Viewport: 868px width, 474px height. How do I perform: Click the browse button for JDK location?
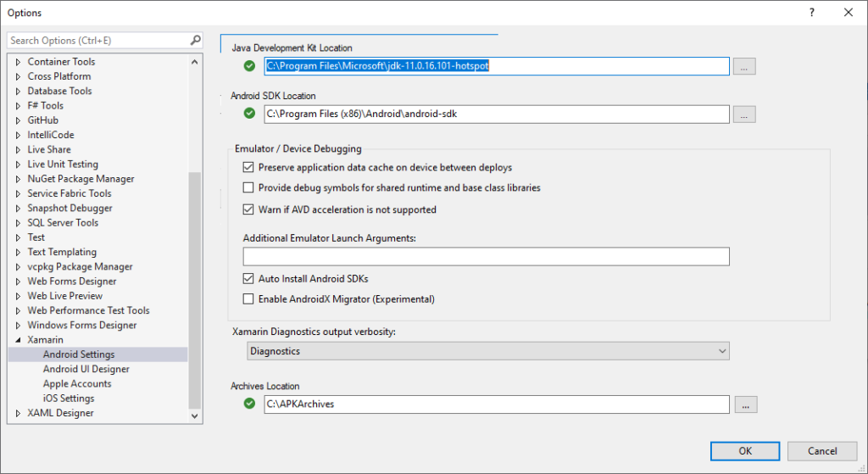coord(744,66)
